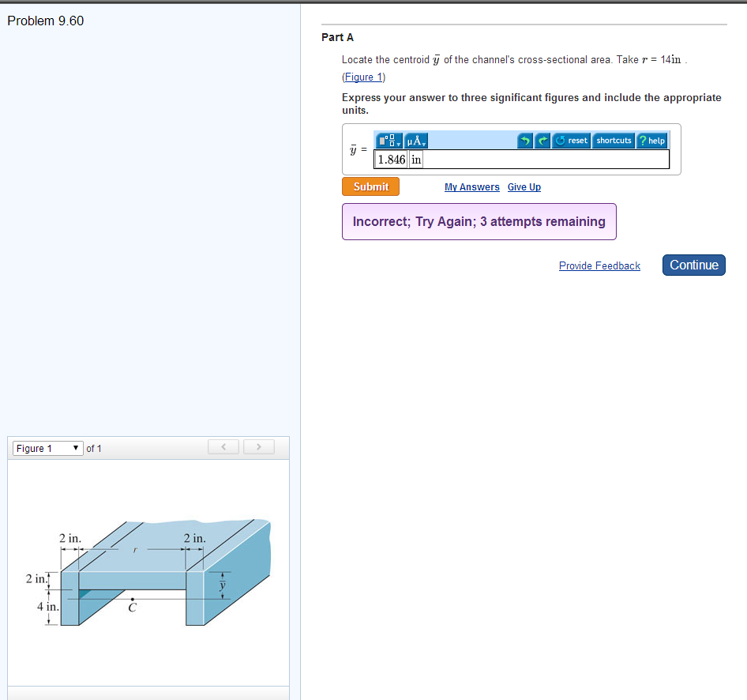
Task: Click the Give Up link
Action: (524, 186)
